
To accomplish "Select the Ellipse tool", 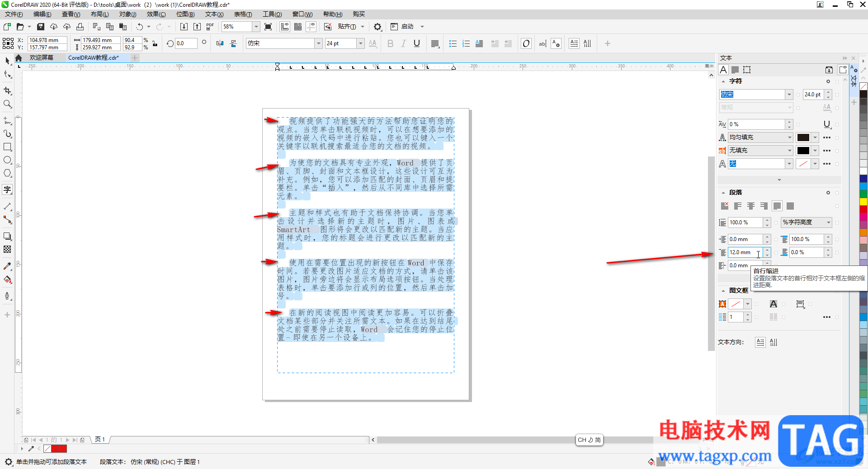I will pos(7,160).
